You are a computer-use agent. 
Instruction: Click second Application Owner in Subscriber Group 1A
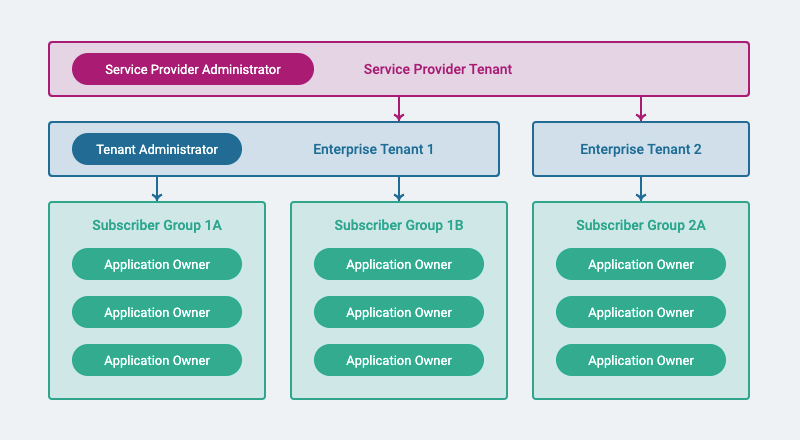pos(157,312)
